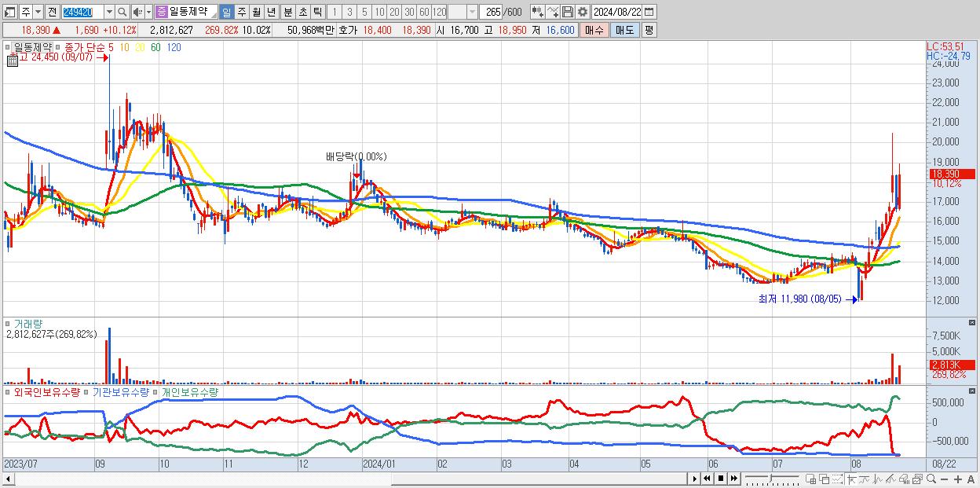This screenshot has width=980, height=488.
Task: Choose the 120 interval button
Action: click(x=439, y=12)
